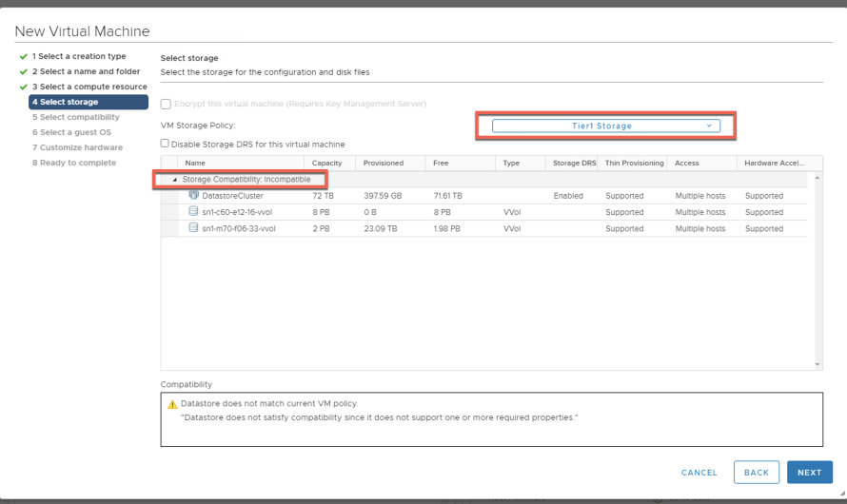Click the NEXT button
847x504 pixels.
click(809, 473)
